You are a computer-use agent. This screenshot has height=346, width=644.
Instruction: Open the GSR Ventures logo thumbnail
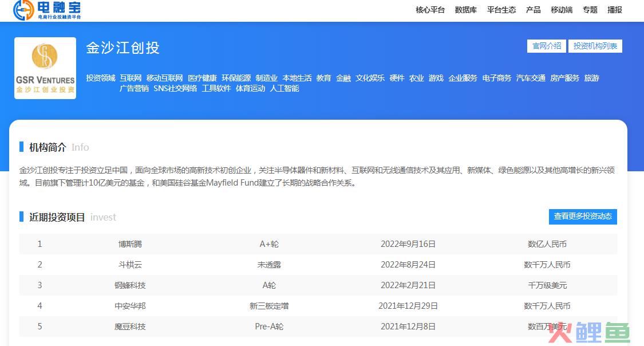tap(45, 68)
